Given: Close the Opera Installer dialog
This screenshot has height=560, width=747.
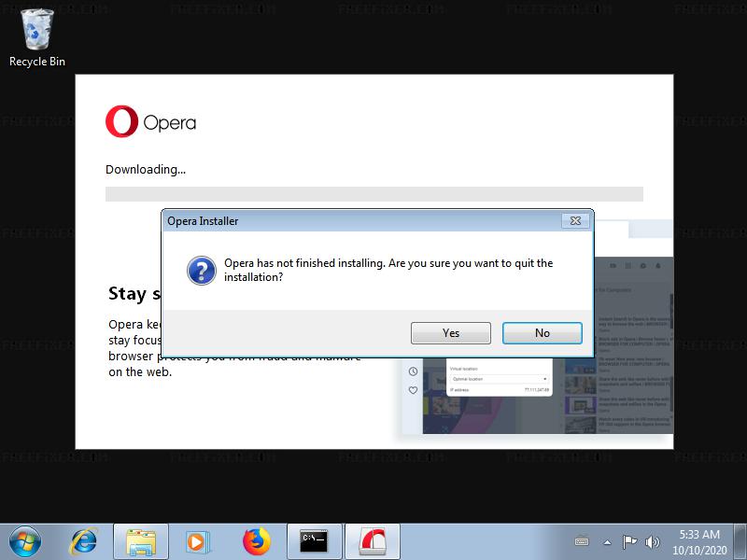Looking at the screenshot, I should click(x=576, y=221).
